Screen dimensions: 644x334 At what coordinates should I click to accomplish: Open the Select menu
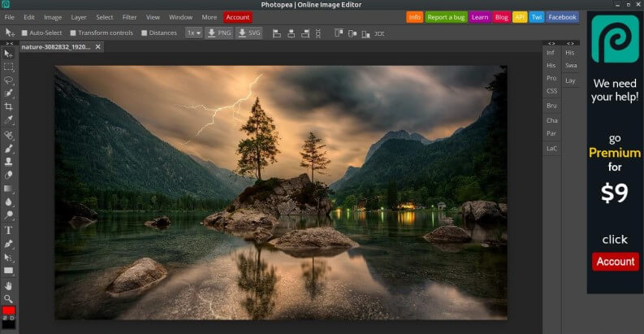point(105,17)
